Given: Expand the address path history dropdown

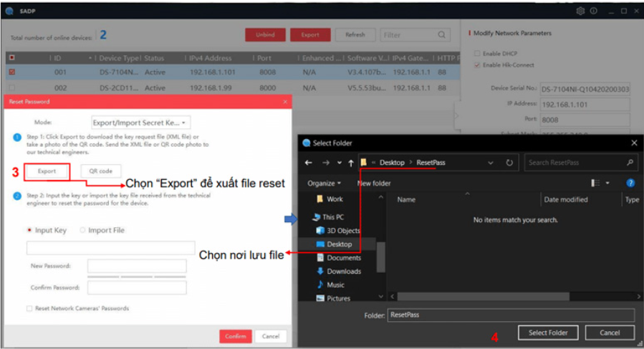Looking at the screenshot, I should (x=491, y=163).
